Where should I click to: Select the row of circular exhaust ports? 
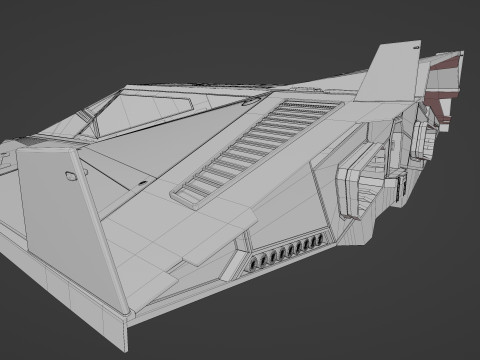[285, 252]
